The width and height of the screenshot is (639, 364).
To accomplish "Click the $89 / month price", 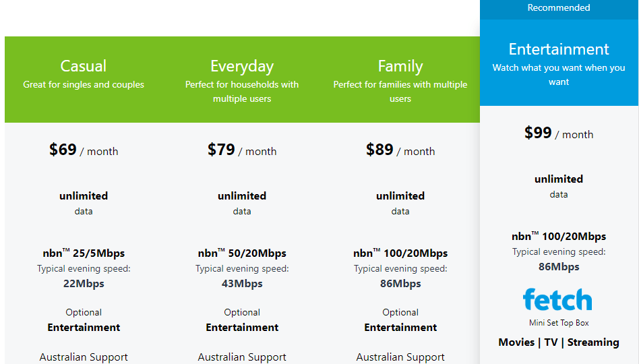I will tap(400, 150).
